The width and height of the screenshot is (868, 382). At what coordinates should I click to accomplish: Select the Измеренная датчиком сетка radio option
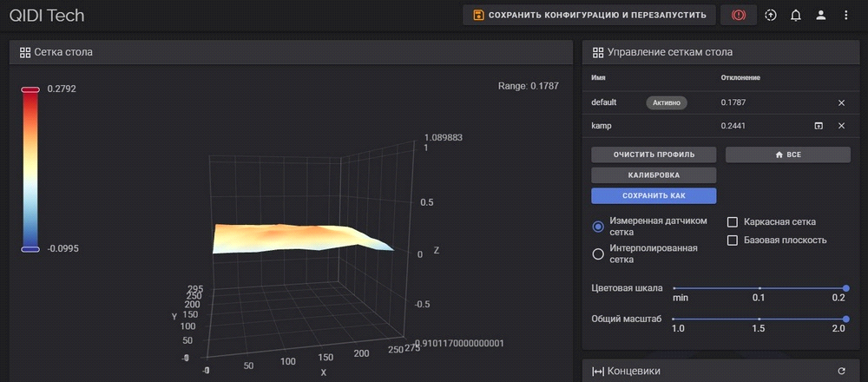pos(598,227)
